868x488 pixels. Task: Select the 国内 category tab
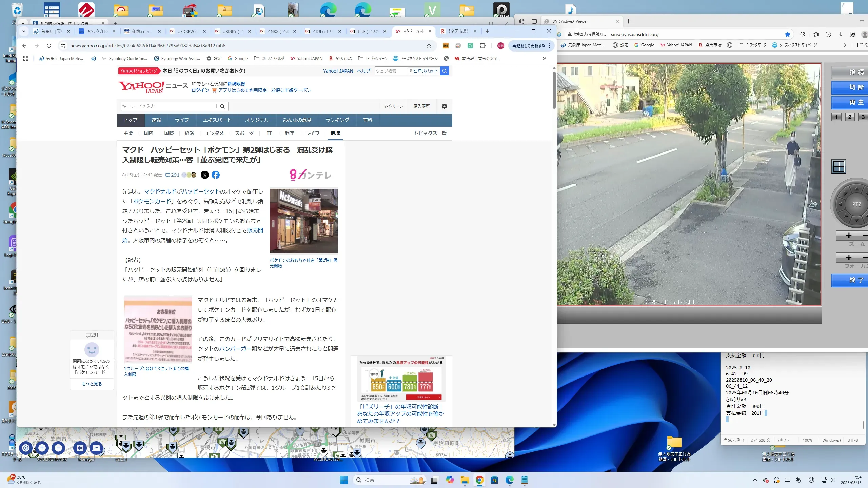click(x=149, y=133)
